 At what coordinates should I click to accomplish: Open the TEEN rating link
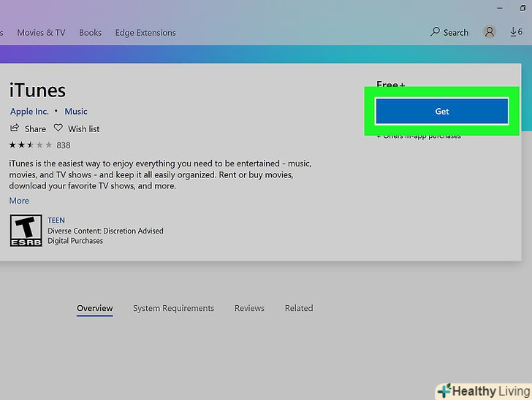click(56, 220)
